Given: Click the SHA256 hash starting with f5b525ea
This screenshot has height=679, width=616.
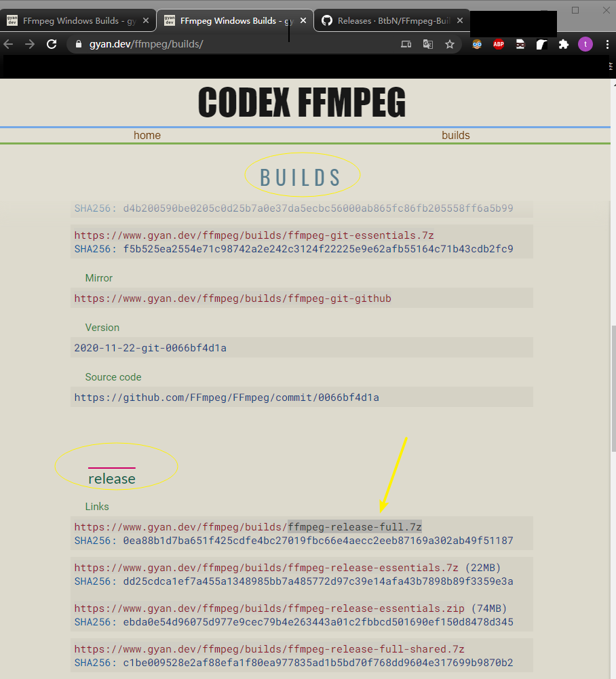Looking at the screenshot, I should [x=318, y=249].
